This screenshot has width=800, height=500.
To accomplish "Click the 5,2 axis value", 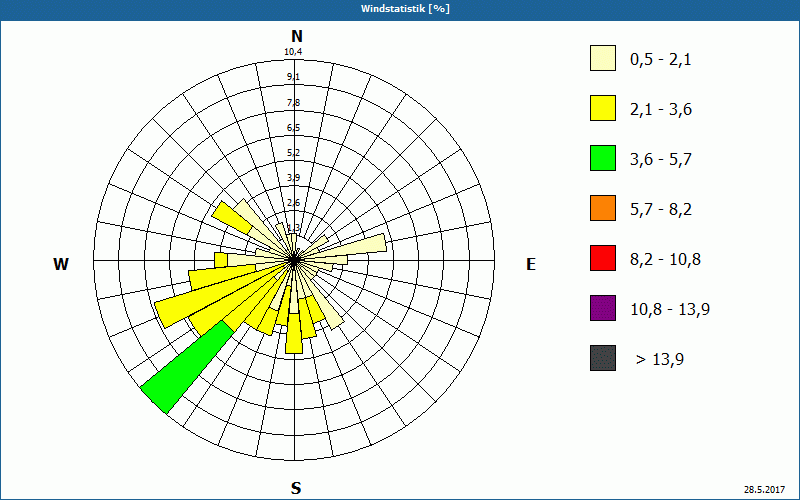I will (293, 153).
